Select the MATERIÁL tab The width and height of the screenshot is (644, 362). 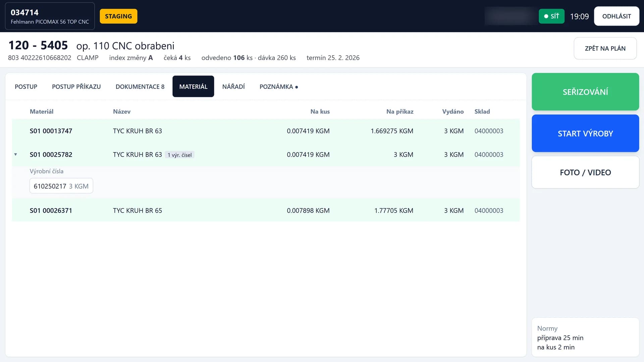[193, 86]
